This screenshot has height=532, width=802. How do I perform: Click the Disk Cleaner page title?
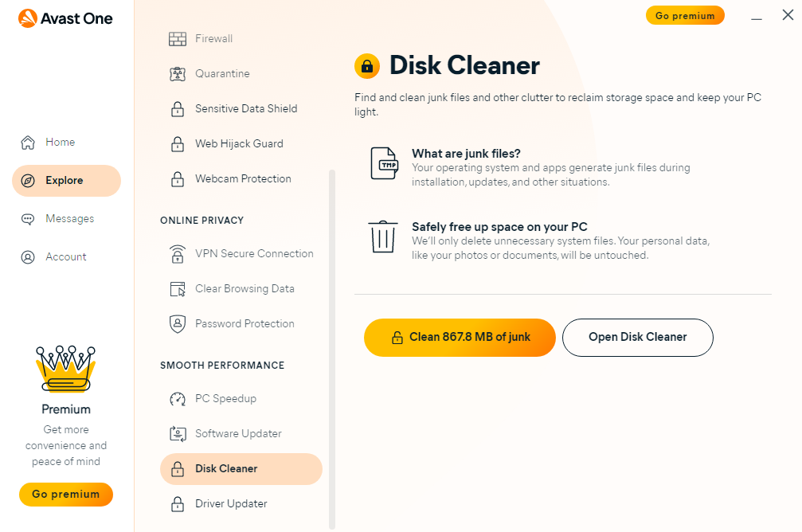[x=464, y=66]
